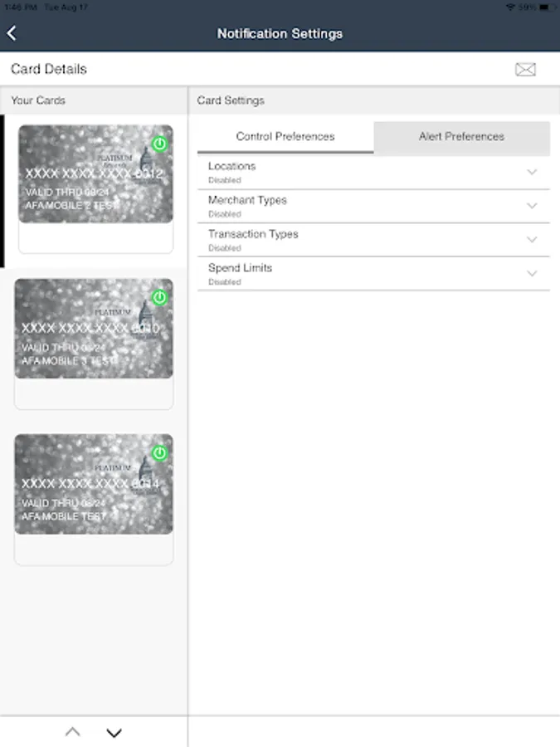This screenshot has height=747, width=560.
Task: Toggle power on card ending 0014
Action: click(159, 453)
